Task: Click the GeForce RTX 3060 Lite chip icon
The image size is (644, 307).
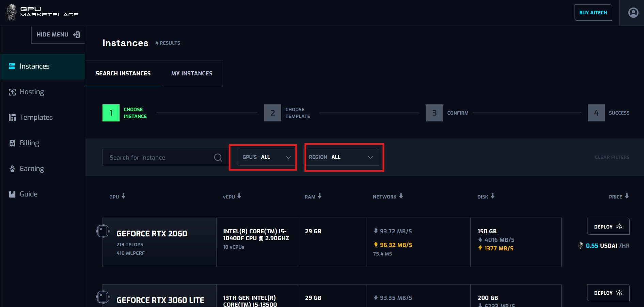Action: pyautogui.click(x=103, y=297)
